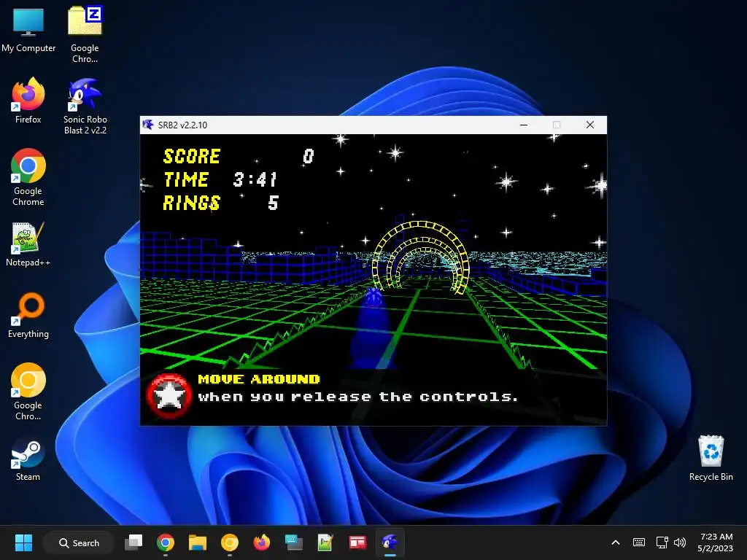
Task: Open the volume control in the tray
Action: (x=680, y=542)
